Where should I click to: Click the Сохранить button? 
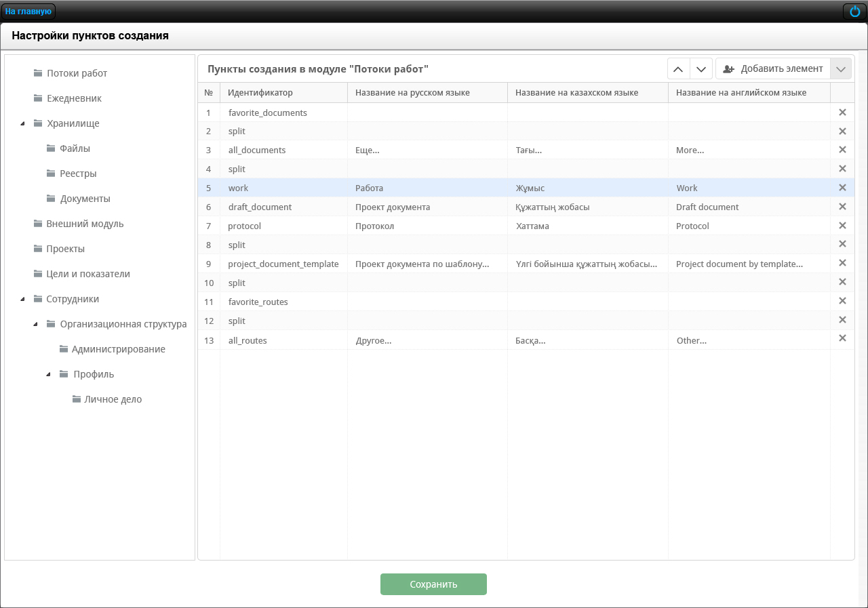point(433,584)
